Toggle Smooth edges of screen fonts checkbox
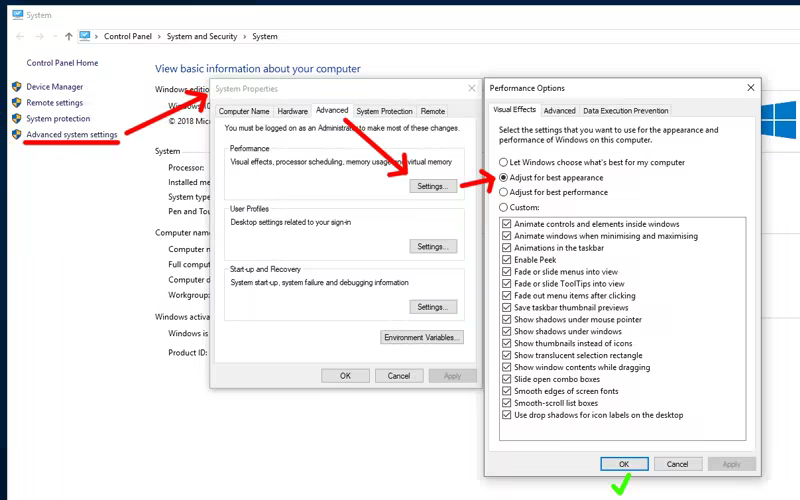The width and height of the screenshot is (800, 500). click(x=508, y=391)
